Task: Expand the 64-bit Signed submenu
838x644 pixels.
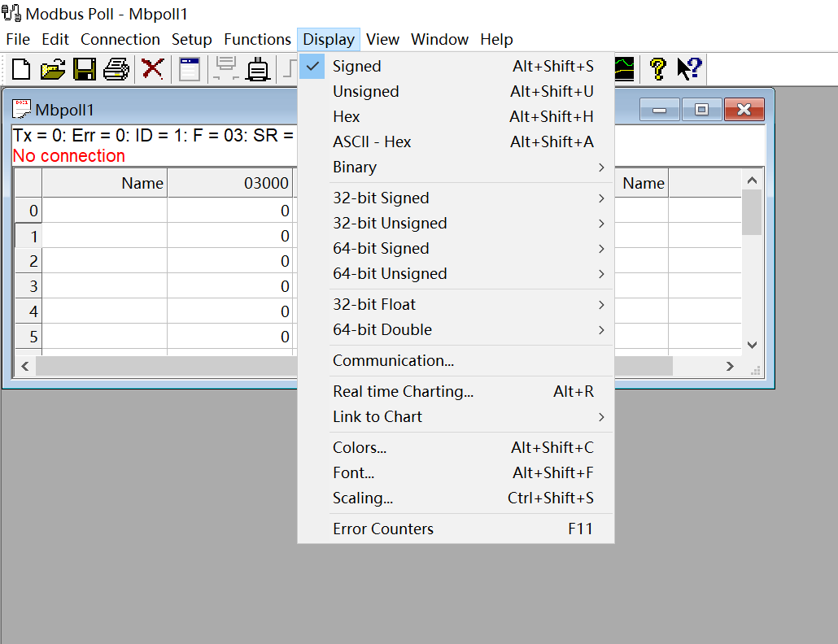Action: [456, 248]
